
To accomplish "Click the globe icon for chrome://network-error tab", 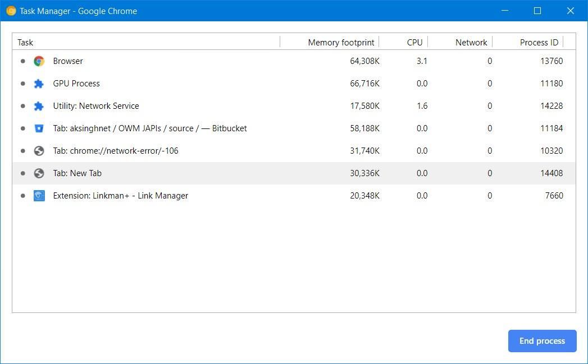I will [x=39, y=151].
